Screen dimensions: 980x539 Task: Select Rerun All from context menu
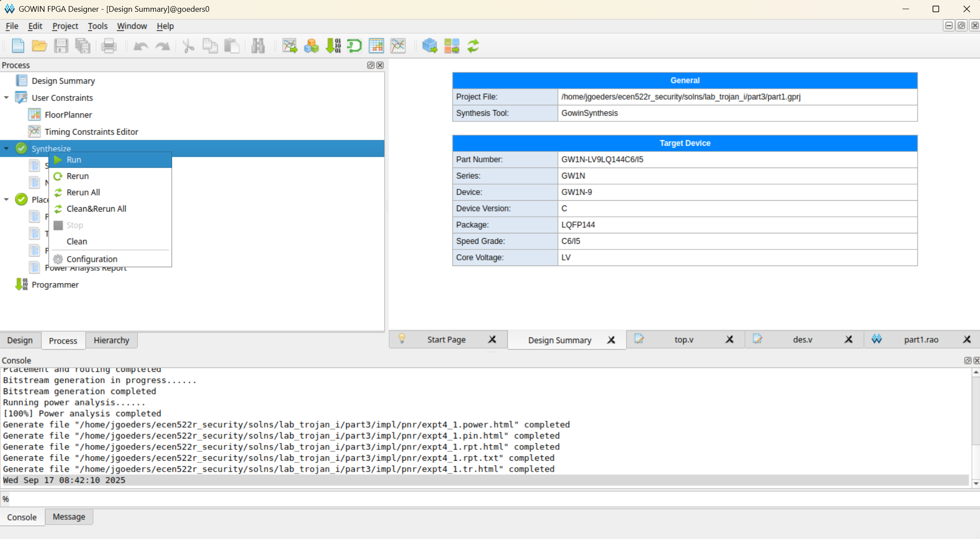[110, 192]
